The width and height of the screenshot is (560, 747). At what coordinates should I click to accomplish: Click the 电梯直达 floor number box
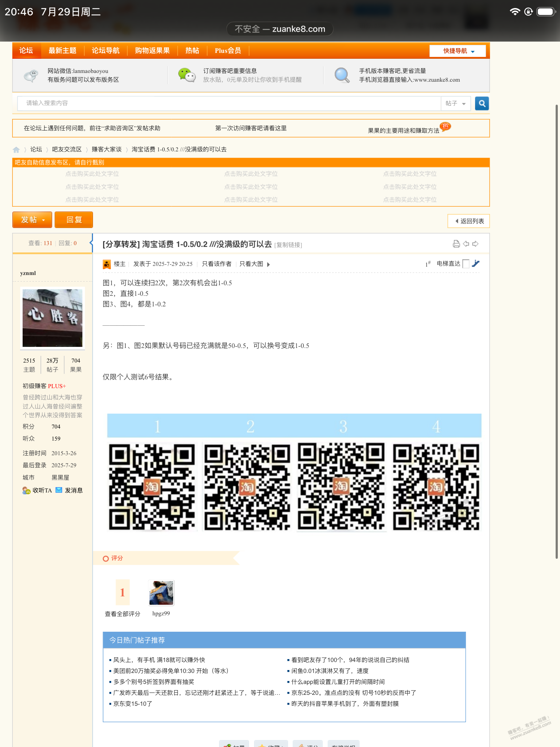point(466,264)
